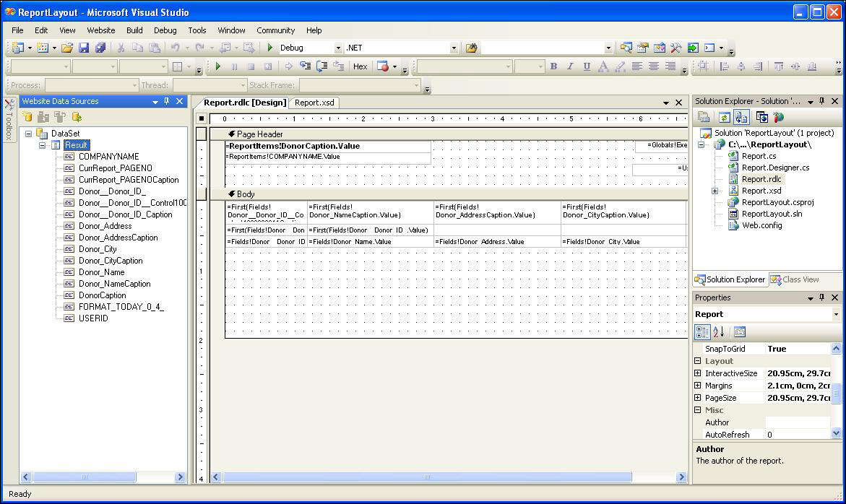Collapse the DataSet tree node
This screenshot has width=846, height=504.
point(29,133)
